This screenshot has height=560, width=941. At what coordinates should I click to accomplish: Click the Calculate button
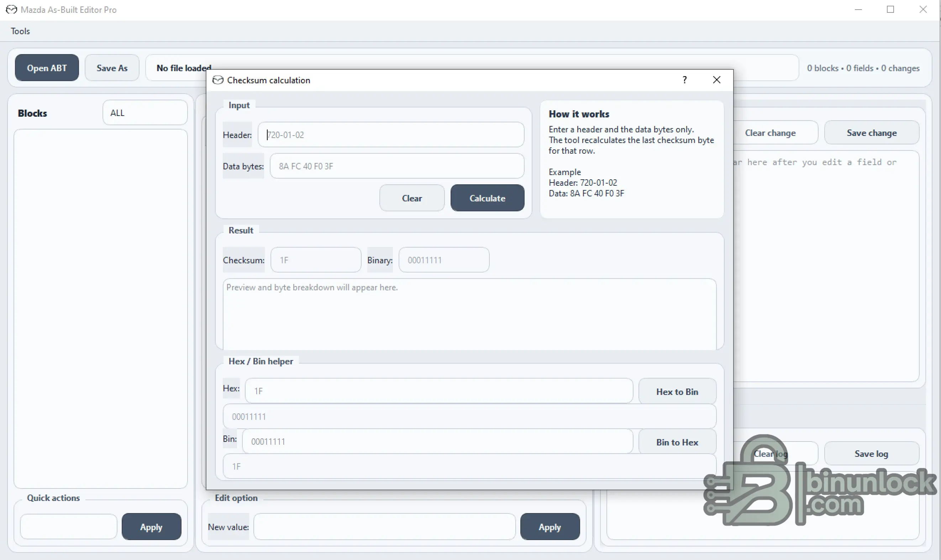click(487, 198)
